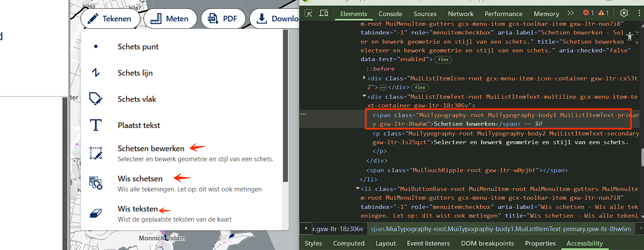
Task: Open the Computed styles tab
Action: (x=348, y=243)
